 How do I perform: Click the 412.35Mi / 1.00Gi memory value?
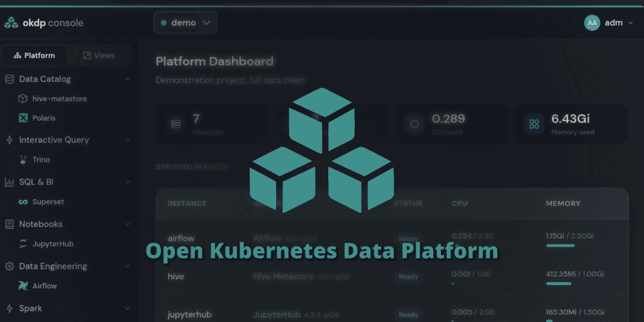click(x=575, y=274)
